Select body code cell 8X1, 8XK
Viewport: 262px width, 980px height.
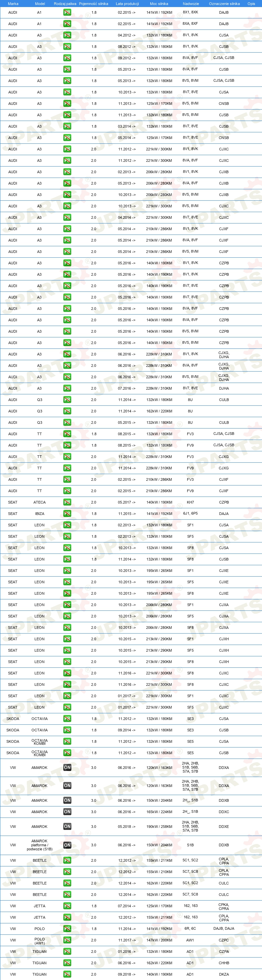point(190,12)
